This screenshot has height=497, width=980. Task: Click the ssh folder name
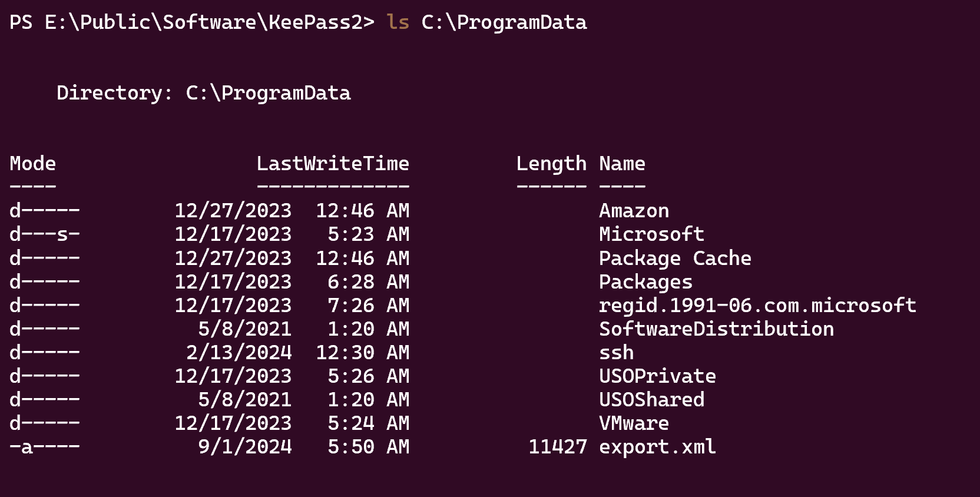[616, 353]
